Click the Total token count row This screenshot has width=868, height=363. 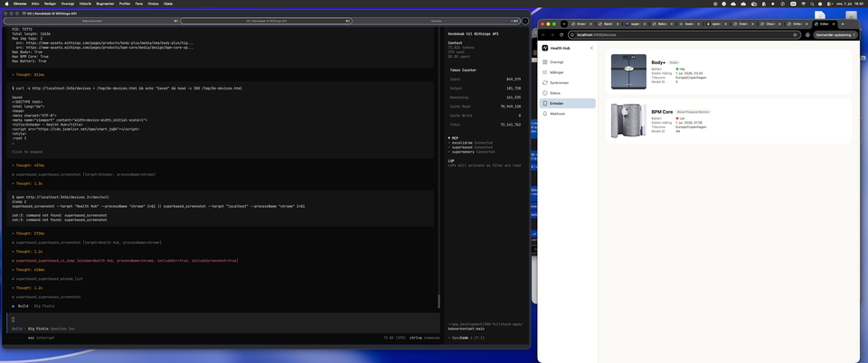point(486,125)
